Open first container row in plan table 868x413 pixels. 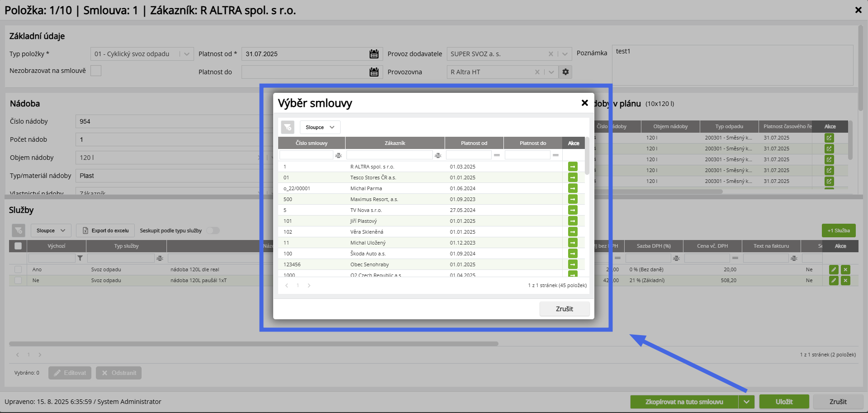click(829, 138)
